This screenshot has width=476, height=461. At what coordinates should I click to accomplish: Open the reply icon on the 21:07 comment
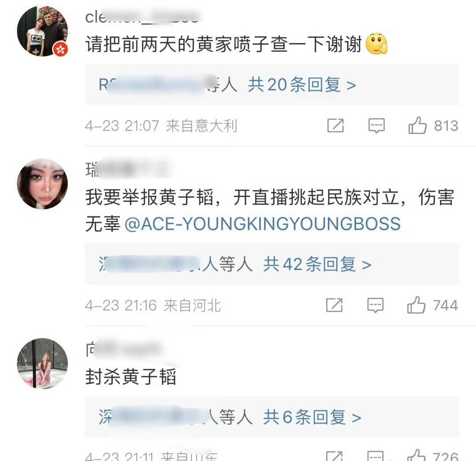pos(376,126)
